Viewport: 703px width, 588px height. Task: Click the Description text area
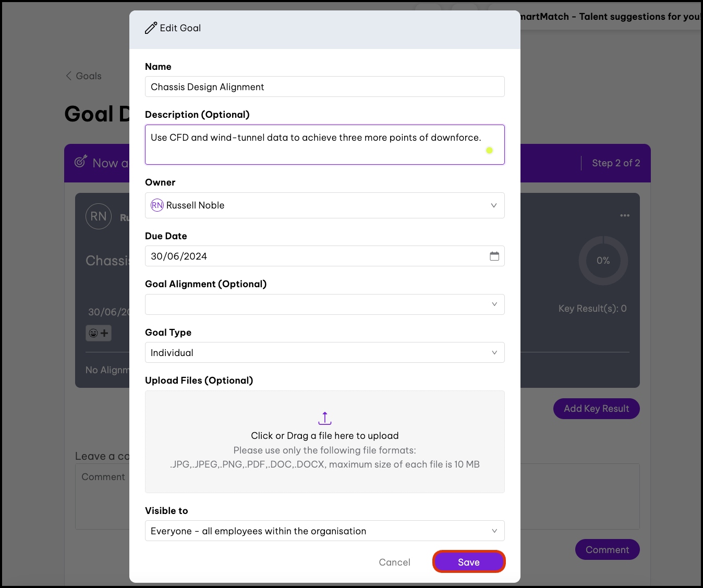point(324,144)
